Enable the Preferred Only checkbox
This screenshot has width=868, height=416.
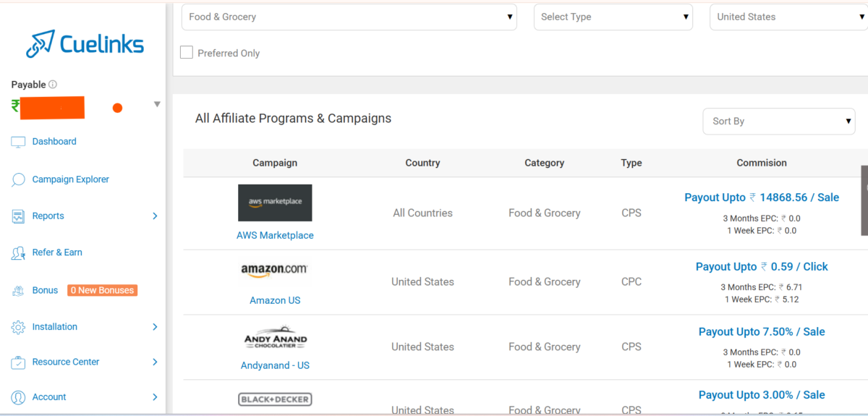pos(187,53)
